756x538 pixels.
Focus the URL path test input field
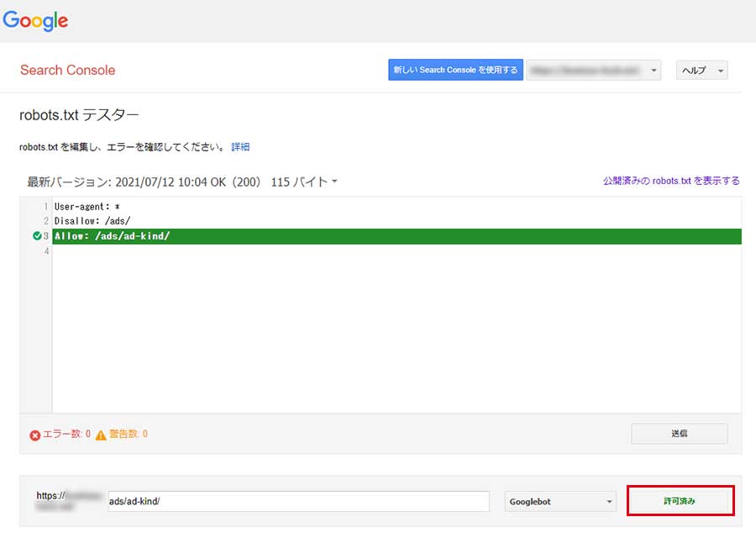(297, 501)
